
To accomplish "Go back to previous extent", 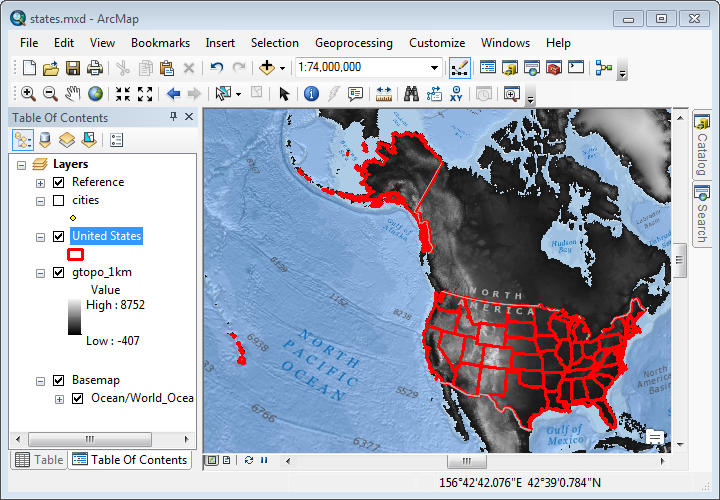I will tap(173, 94).
